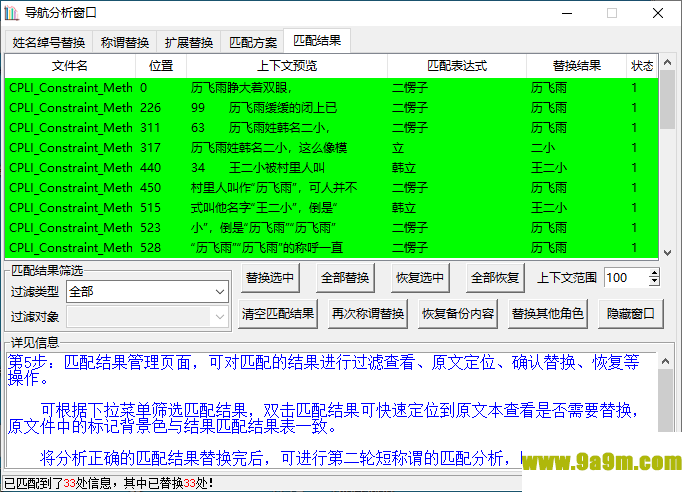Click the 导航分析窗口 app icon in title bar
The height and width of the screenshot is (492, 682).
11,13
